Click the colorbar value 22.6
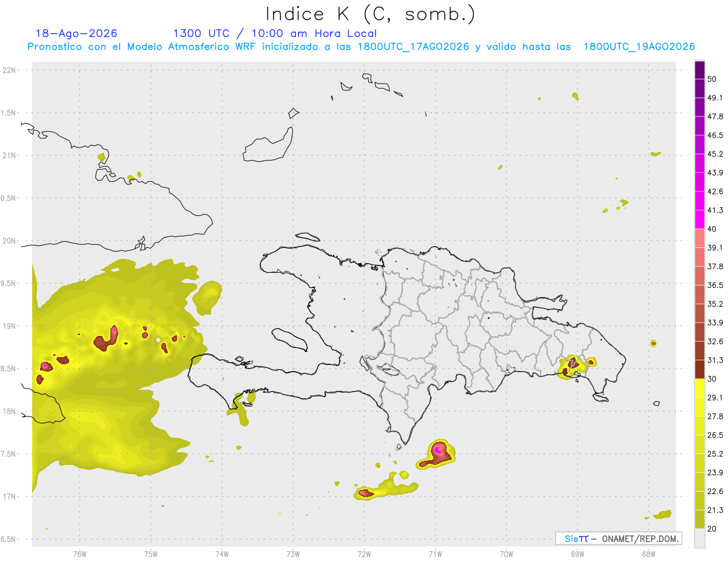Image resolution: width=728 pixels, height=562 pixels. [x=715, y=492]
